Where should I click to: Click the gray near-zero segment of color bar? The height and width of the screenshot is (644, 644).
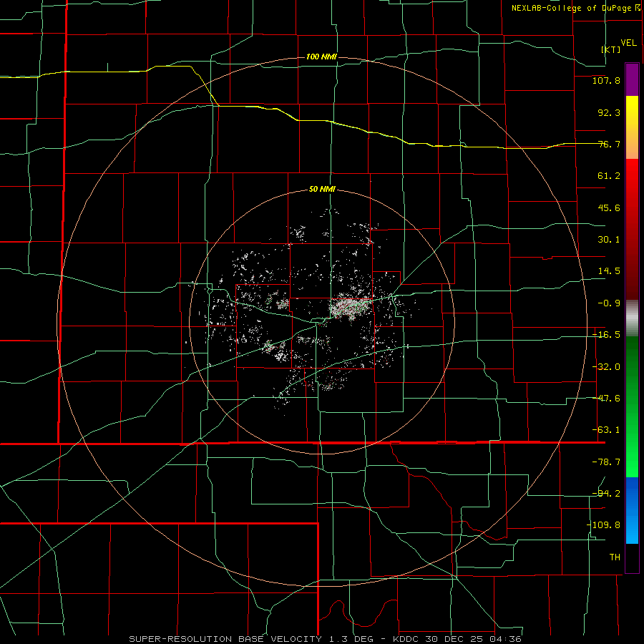coord(632,318)
